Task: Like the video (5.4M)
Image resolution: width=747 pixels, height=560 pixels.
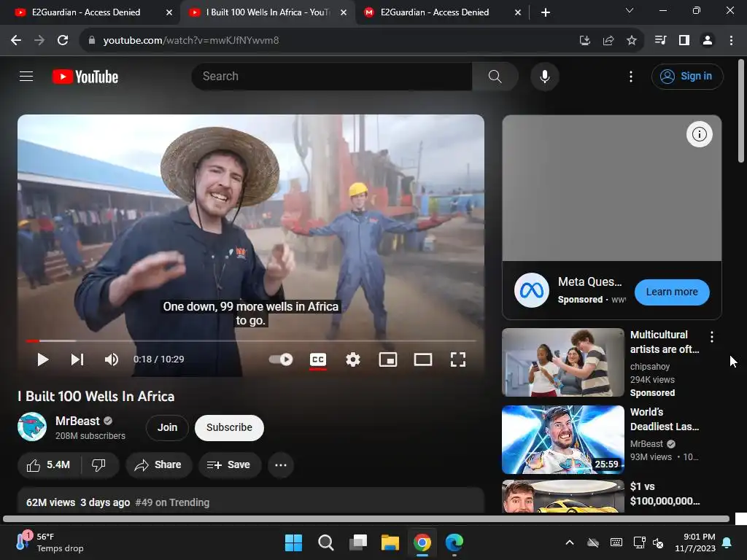Action: [x=49, y=464]
